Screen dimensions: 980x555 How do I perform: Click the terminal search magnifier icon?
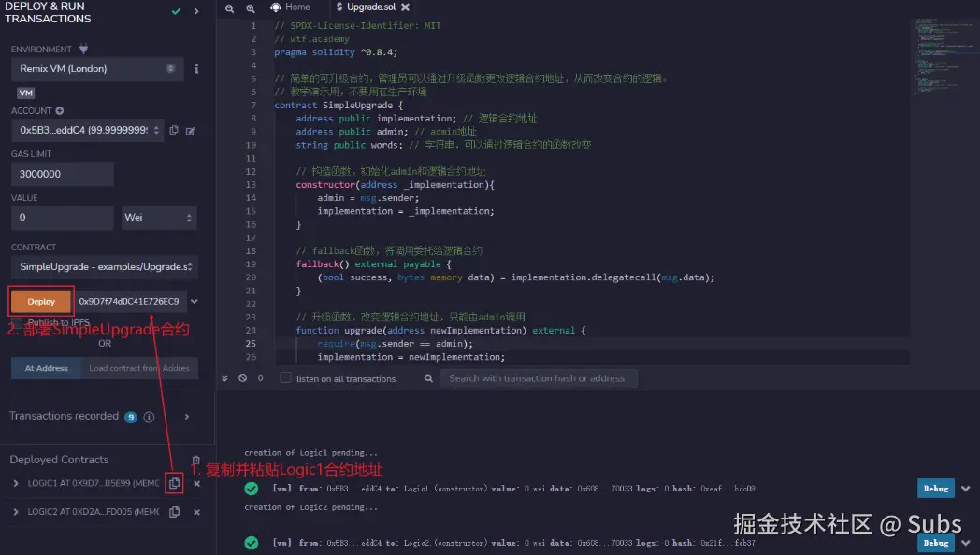[428, 378]
